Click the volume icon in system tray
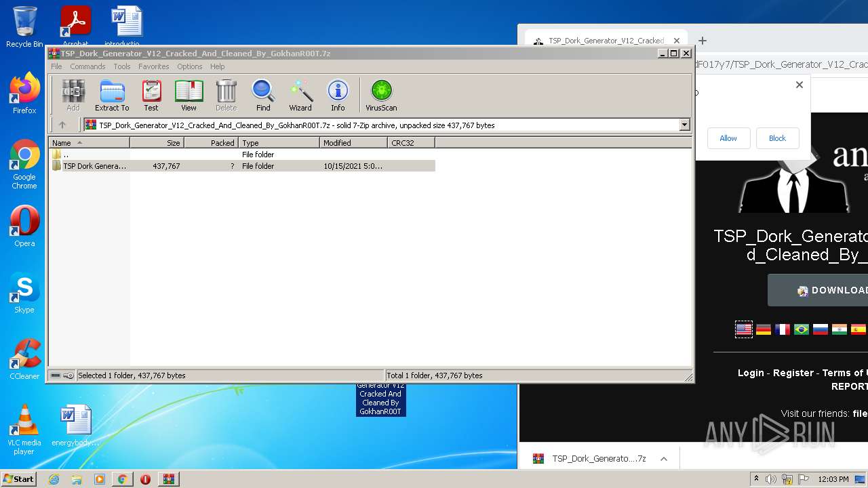Image resolution: width=868 pixels, height=488 pixels. 770,479
